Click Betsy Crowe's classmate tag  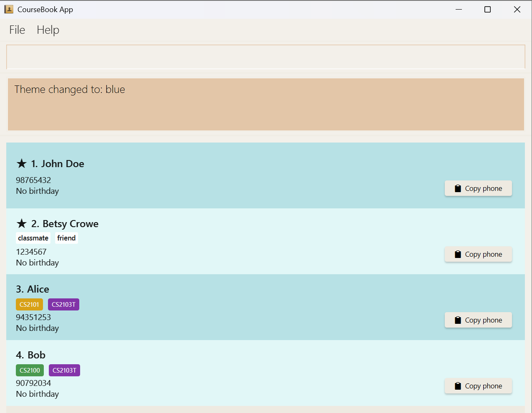click(x=33, y=238)
